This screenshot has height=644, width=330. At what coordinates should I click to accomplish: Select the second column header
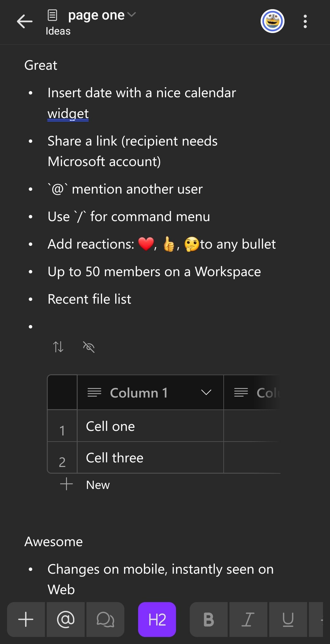tap(252, 393)
